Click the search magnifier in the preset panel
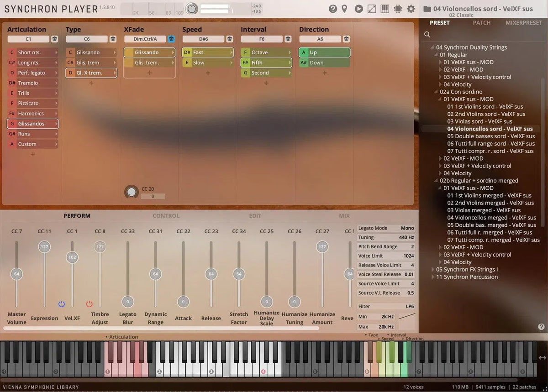Screen dimensions: 548x392 click(x=427, y=34)
